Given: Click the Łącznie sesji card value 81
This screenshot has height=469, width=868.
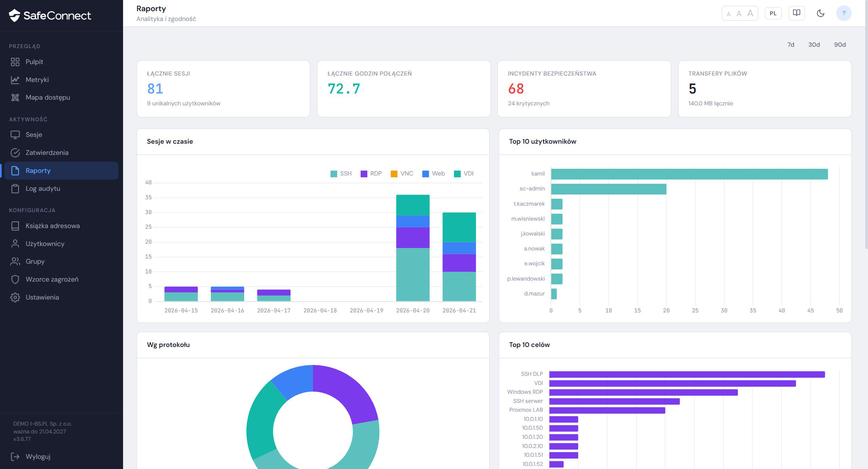Looking at the screenshot, I should (155, 89).
